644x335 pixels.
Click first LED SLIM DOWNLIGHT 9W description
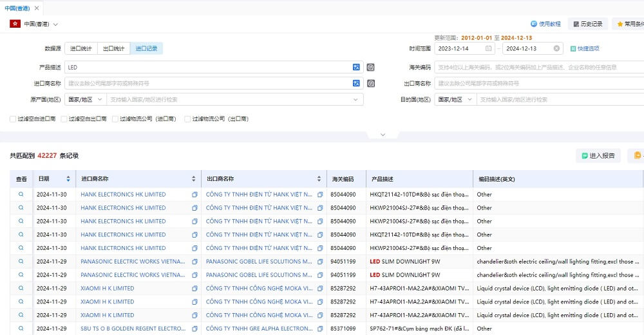tap(404, 262)
